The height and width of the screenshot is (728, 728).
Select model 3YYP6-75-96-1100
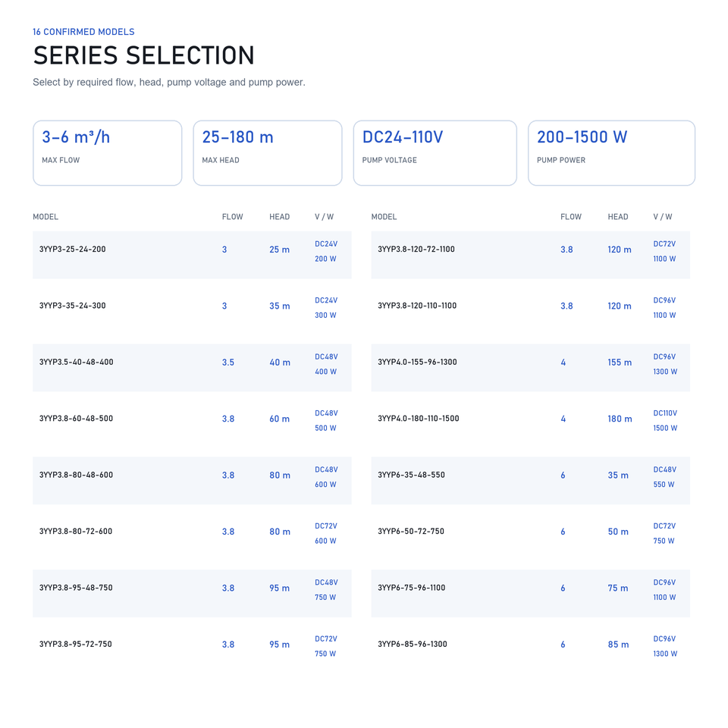coord(531,593)
